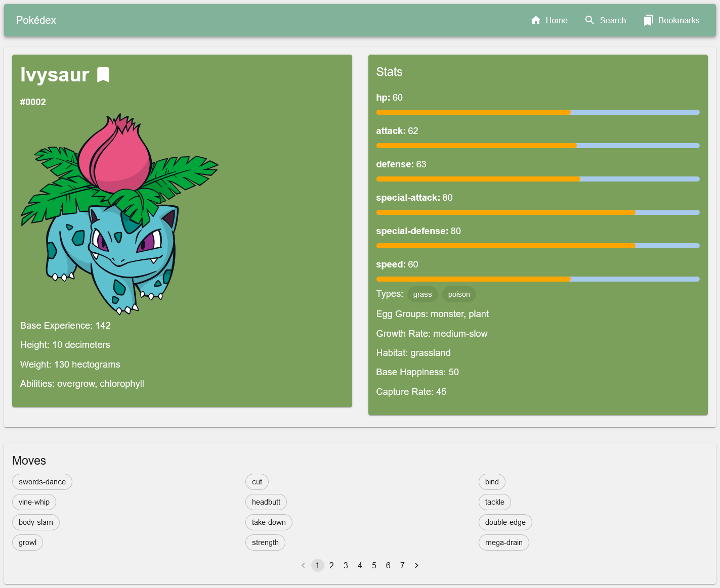Viewport: 720px width, 588px height.
Task: Click the Bookmarks icon in navbar
Action: (x=648, y=20)
